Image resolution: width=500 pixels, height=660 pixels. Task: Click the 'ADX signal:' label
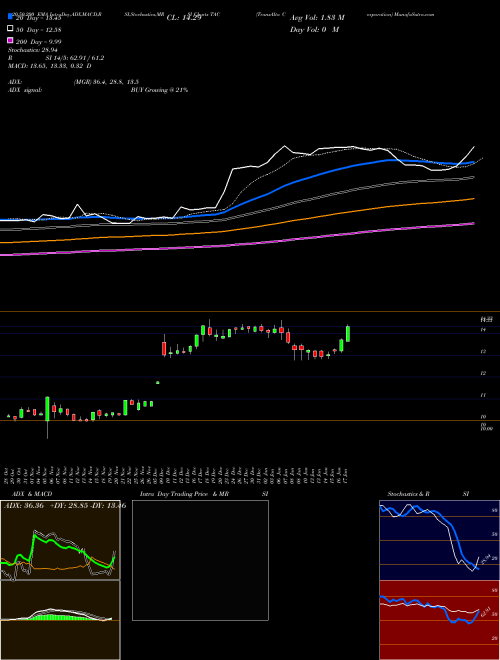pos(25,90)
